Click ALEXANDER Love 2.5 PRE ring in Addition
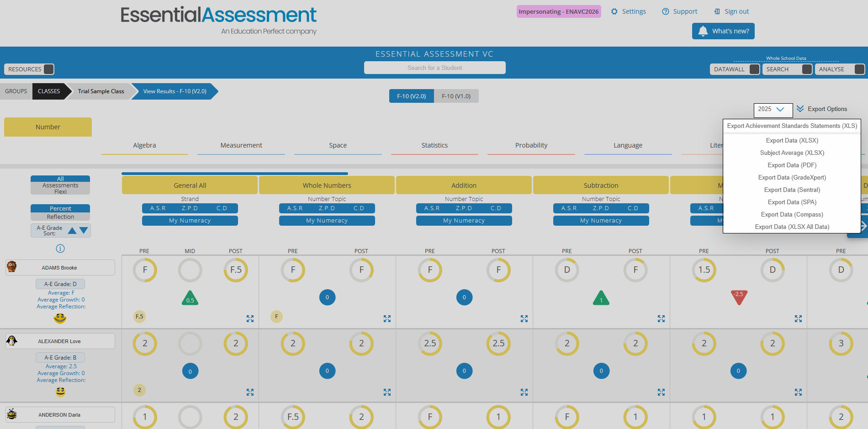Image resolution: width=868 pixels, height=429 pixels. pos(430,344)
